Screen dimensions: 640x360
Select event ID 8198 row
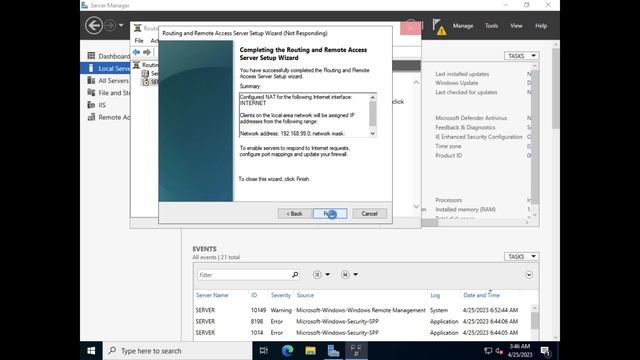[x=362, y=322]
